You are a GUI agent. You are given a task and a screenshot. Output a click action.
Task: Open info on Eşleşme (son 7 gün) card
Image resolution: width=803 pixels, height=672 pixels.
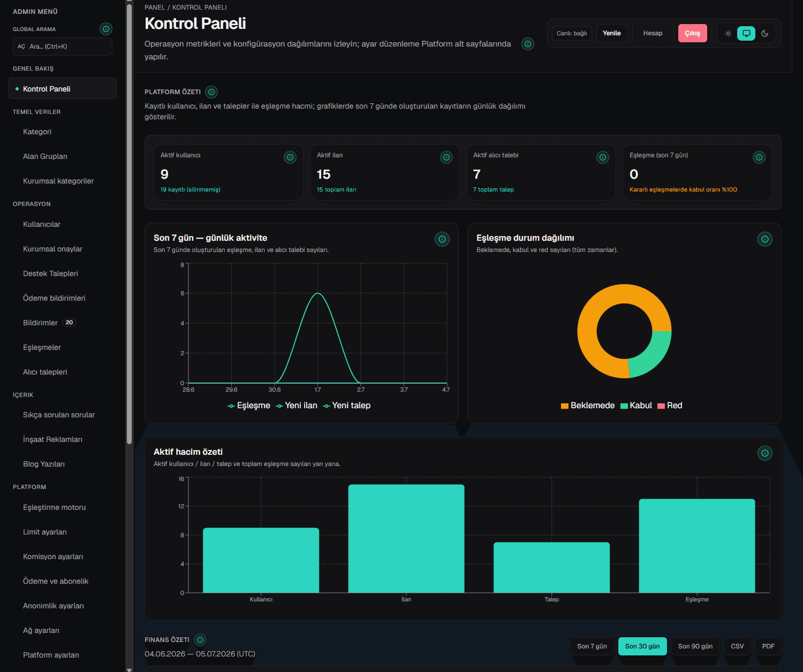759,157
